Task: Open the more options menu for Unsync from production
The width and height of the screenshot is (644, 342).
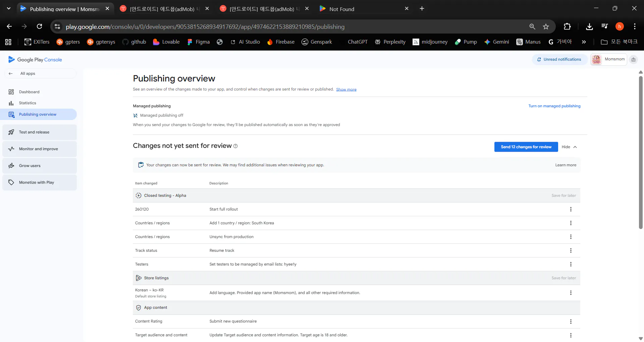Action: tap(571, 237)
